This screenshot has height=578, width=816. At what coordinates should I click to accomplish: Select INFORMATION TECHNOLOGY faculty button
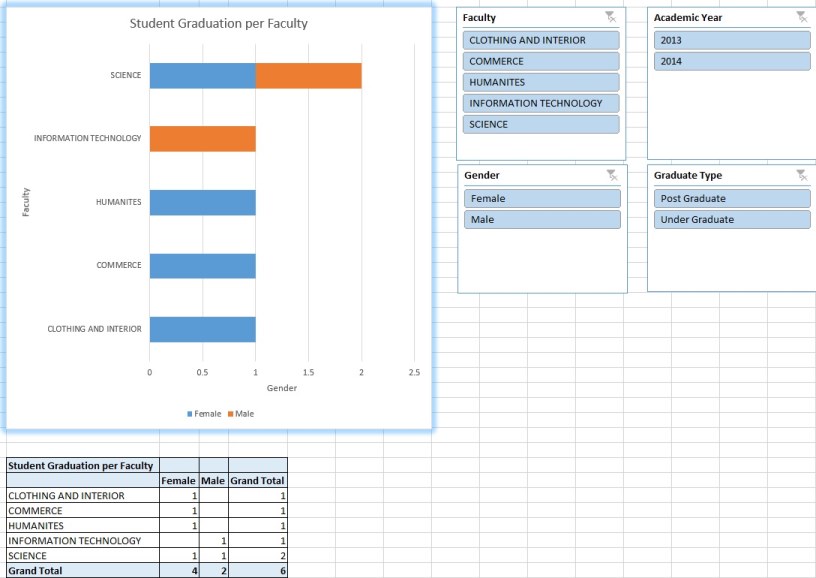click(541, 103)
